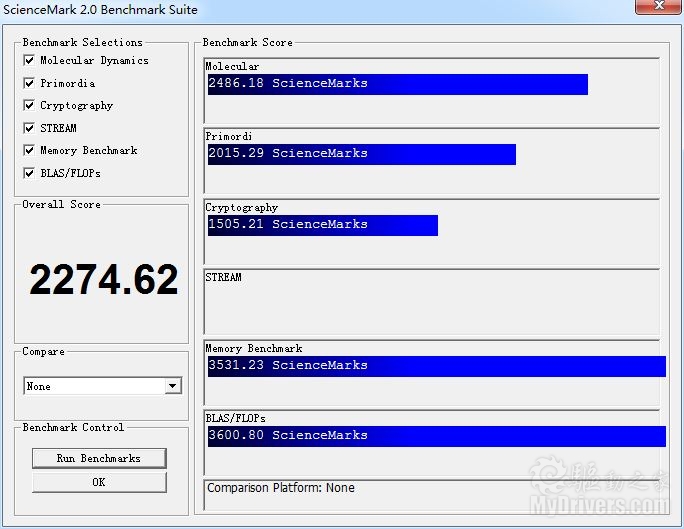Image resolution: width=684 pixels, height=529 pixels.
Task: Close the ScienceMark 2.0 window
Action: [659, 6]
